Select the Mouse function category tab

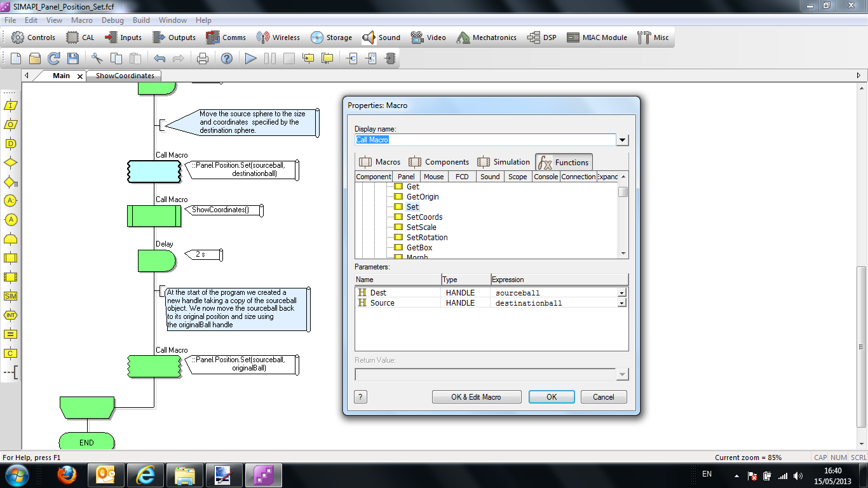(x=434, y=177)
